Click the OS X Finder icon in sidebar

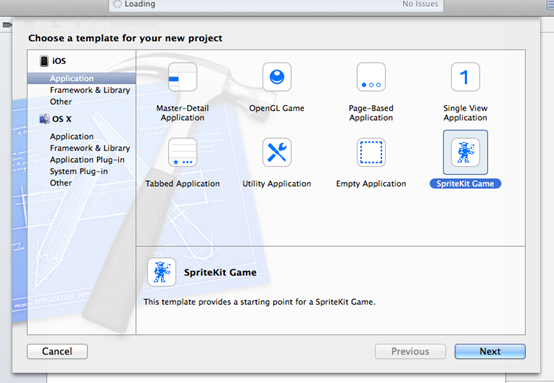pos(45,119)
